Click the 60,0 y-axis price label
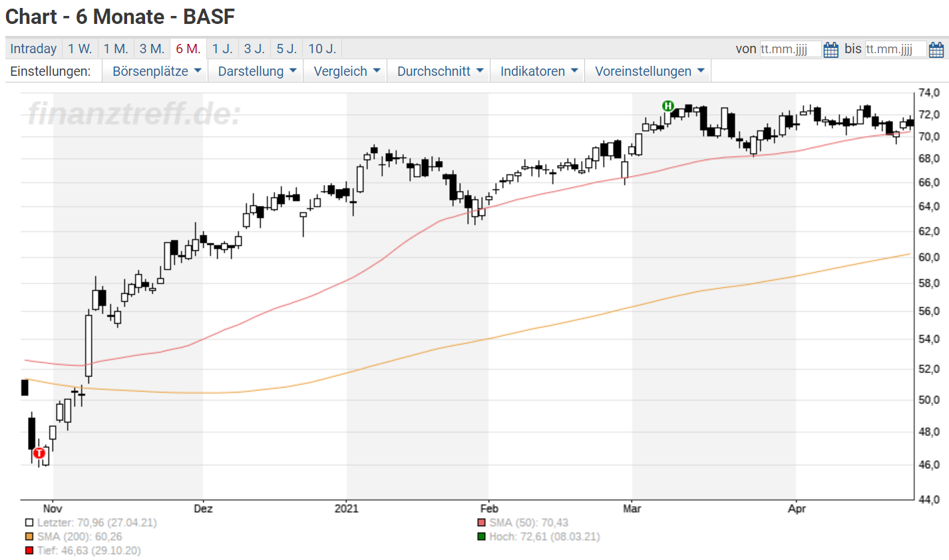 [929, 257]
